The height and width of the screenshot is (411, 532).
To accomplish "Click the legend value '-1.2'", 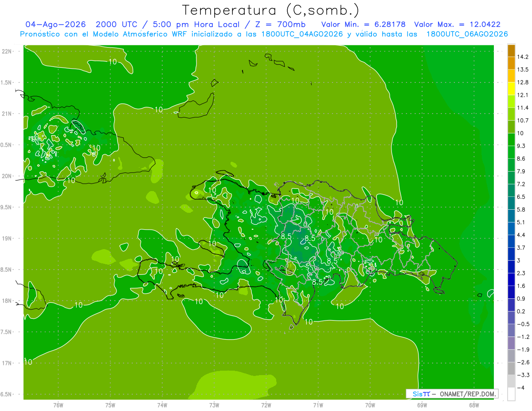I will point(523,337).
